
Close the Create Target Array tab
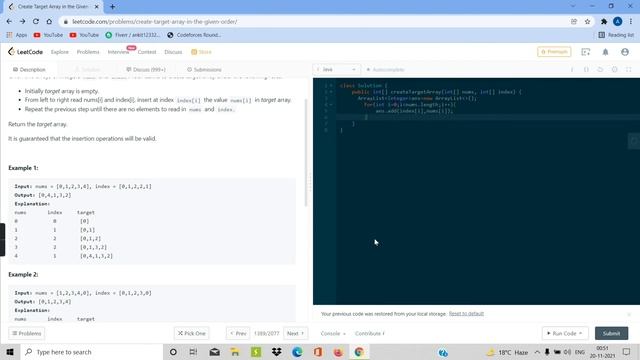(x=97, y=7)
